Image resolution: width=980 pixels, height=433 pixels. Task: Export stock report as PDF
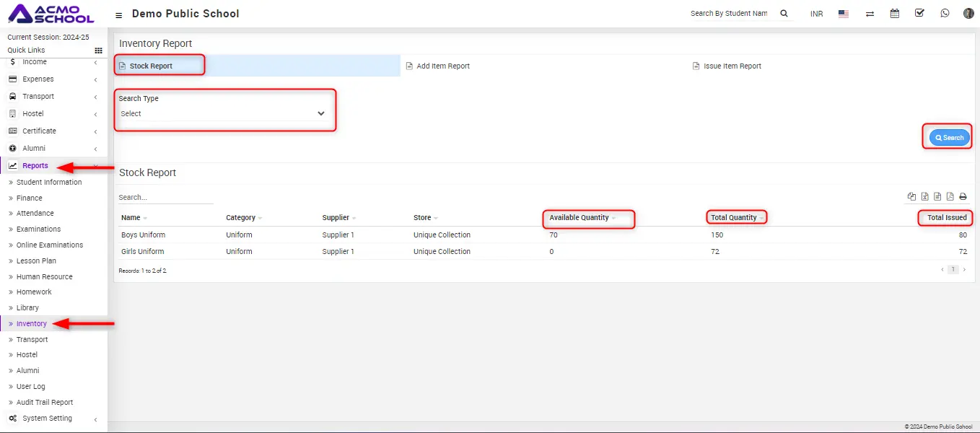tap(950, 196)
